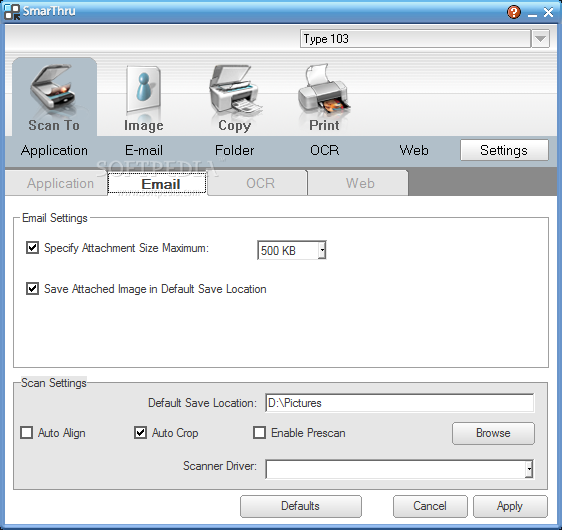Click the orange help question mark icon
The image size is (562, 530).
(513, 12)
